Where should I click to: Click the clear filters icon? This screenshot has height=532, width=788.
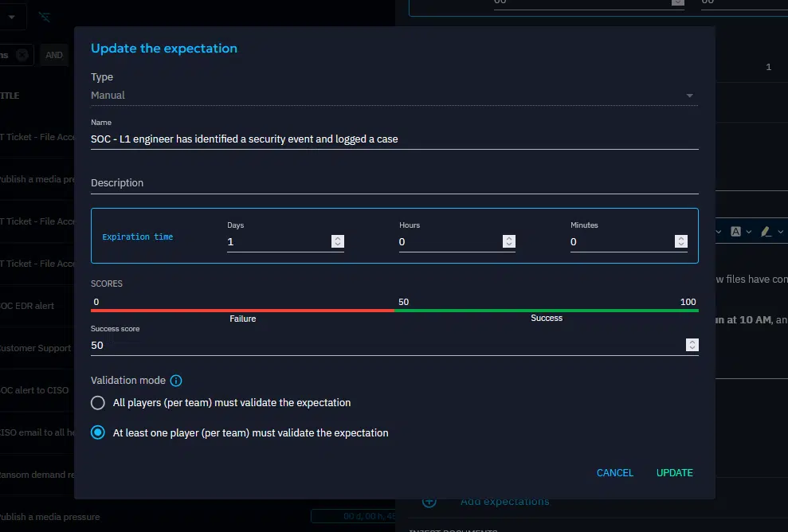(x=45, y=17)
